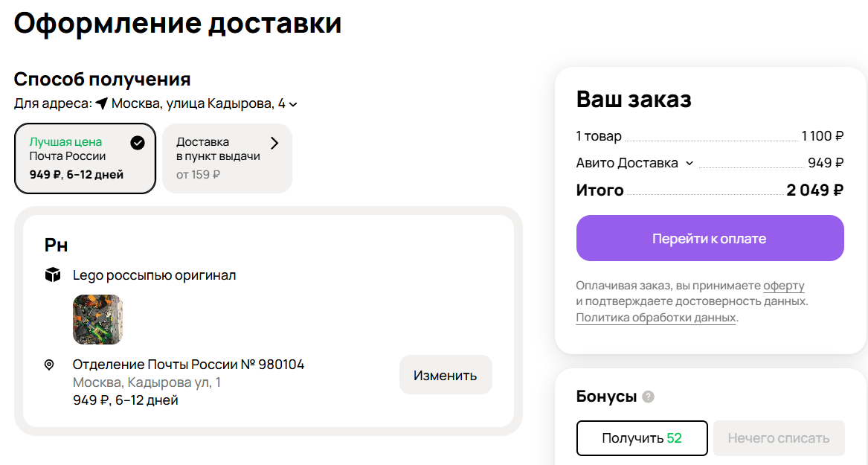
Task: Open Политика обработки данных link
Action: pos(656,318)
